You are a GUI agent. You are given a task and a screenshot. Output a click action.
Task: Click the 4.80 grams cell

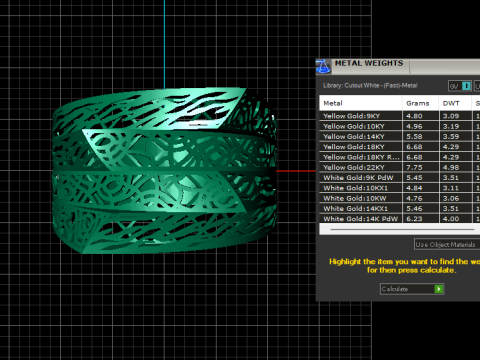pos(420,116)
